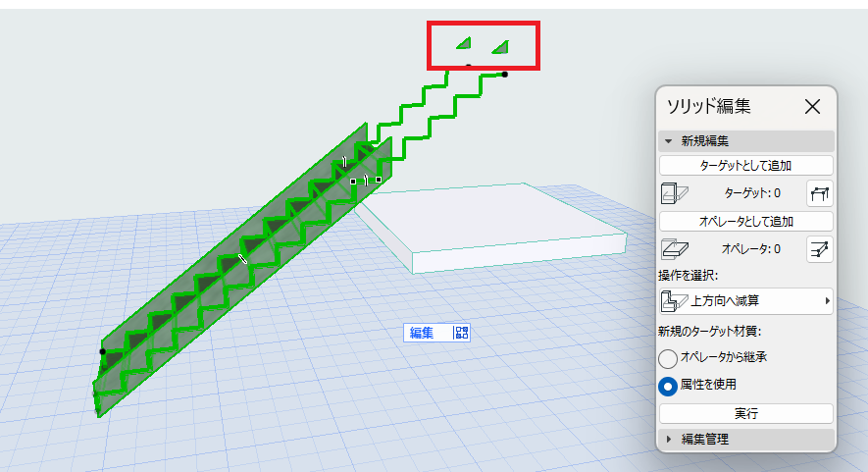Image resolution: width=868 pixels, height=472 pixels.
Task: Click the select operators icon button
Action: pos(820,249)
